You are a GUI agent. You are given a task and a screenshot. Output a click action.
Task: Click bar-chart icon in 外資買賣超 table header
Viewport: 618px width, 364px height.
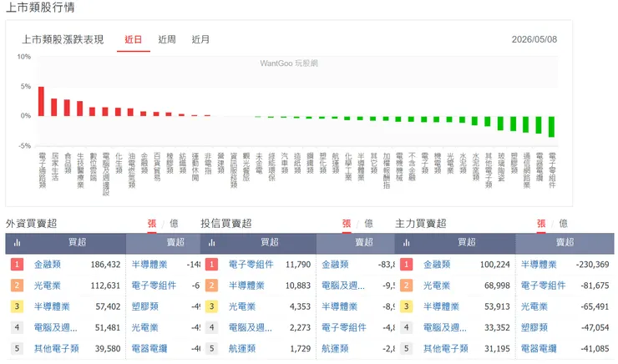click(x=17, y=243)
